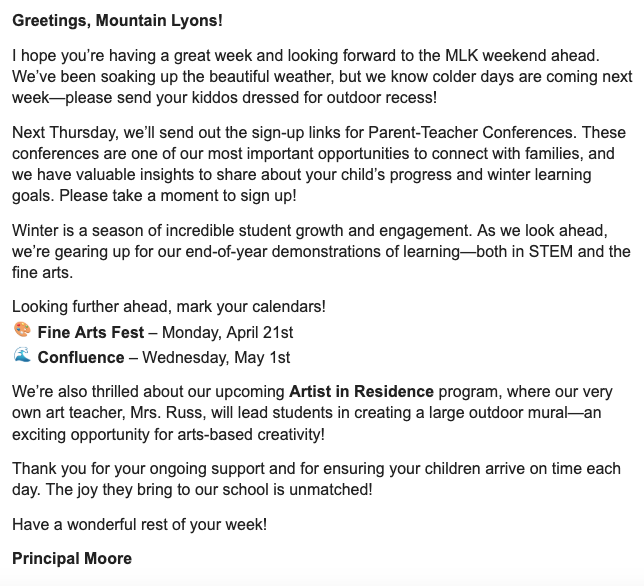
Task: Click the bold "Confluence" event name
Action: [x=81, y=357]
